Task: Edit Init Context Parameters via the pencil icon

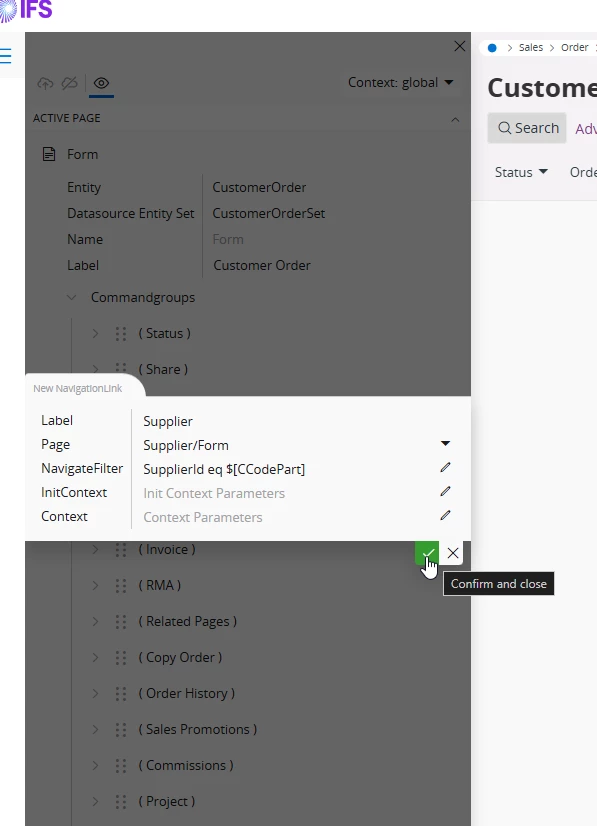Action: click(x=445, y=491)
